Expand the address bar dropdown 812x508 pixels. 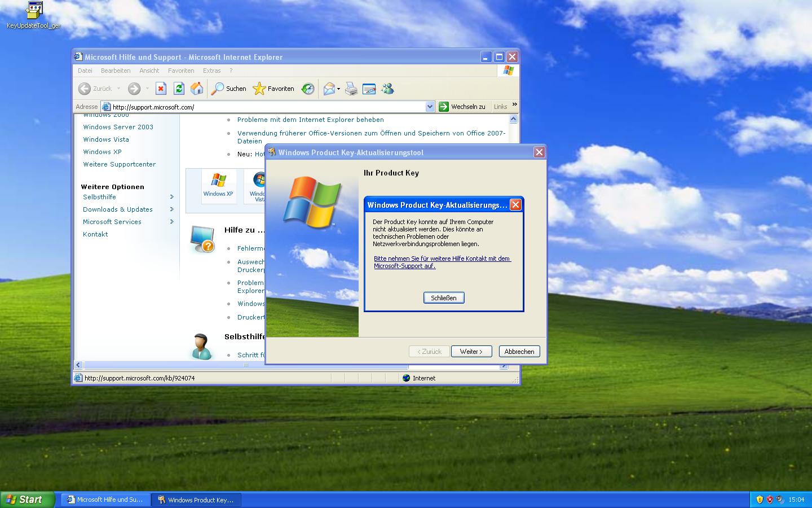430,107
